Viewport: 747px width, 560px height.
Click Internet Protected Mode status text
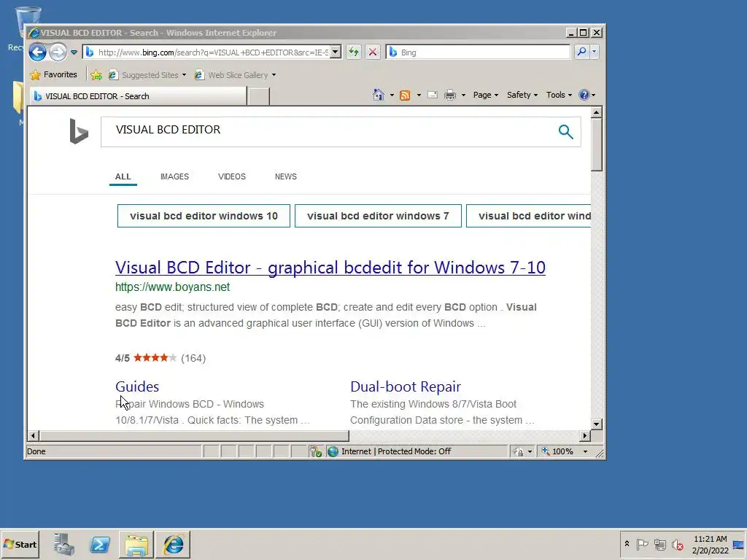(396, 451)
